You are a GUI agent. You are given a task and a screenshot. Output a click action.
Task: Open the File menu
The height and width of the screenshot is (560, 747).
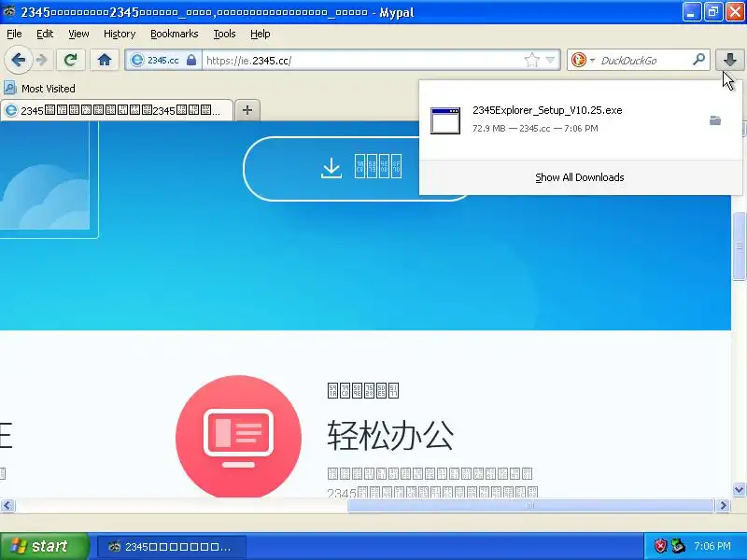[14, 34]
